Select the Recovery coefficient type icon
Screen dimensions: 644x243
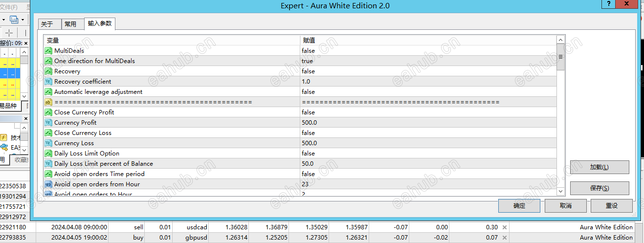48,82
